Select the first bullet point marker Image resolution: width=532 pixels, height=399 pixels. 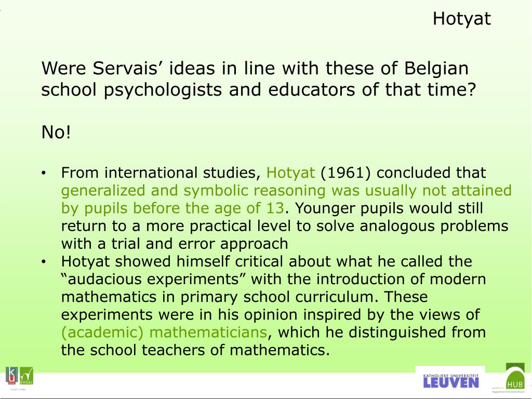[44, 174]
